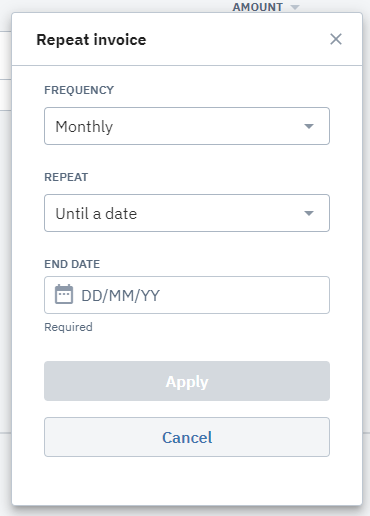
Task: Click the empty space below Cancel
Action: coord(187,480)
